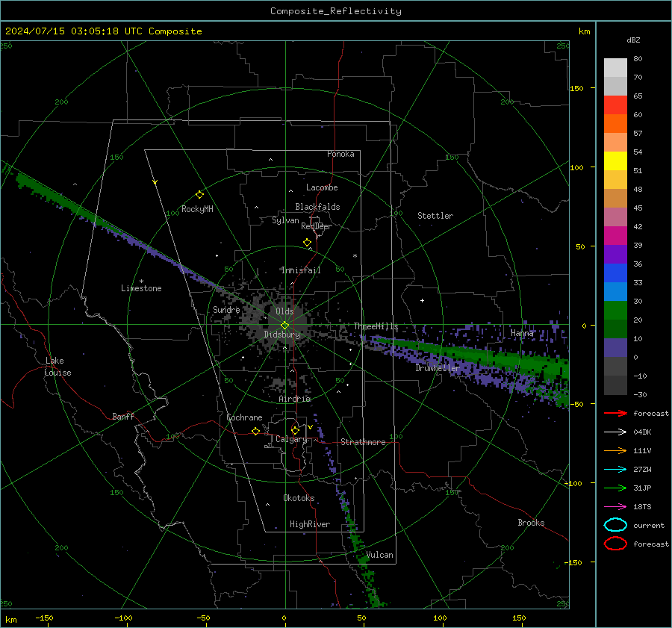Click the Banff label

(123, 417)
